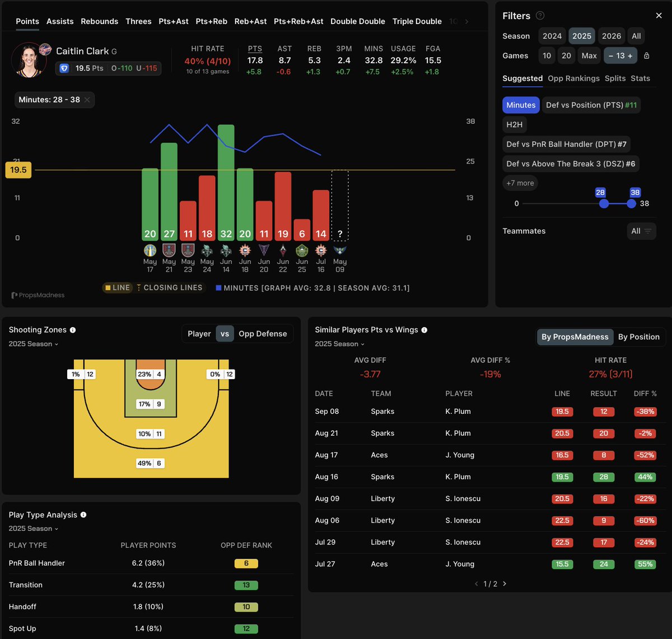Select the Opp Defense shooting view

[x=263, y=334]
